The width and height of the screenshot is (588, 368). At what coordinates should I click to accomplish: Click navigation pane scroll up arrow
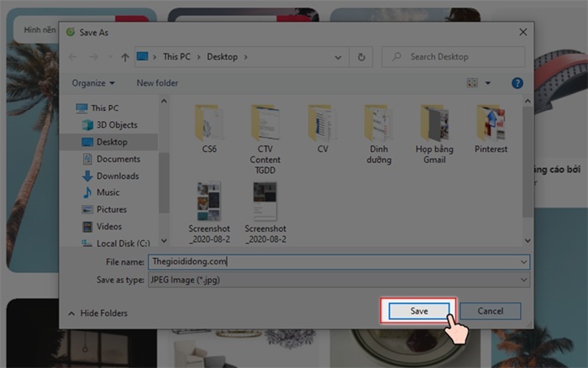pos(164,102)
